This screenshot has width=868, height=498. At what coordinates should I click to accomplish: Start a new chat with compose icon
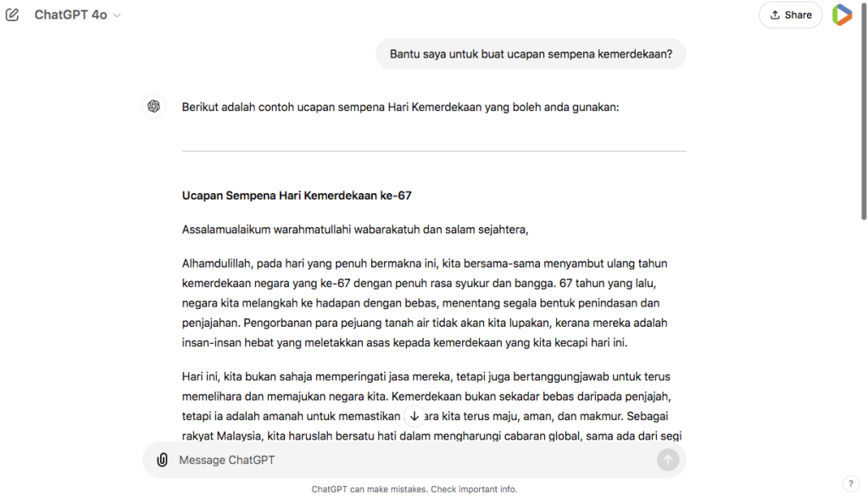(x=13, y=15)
